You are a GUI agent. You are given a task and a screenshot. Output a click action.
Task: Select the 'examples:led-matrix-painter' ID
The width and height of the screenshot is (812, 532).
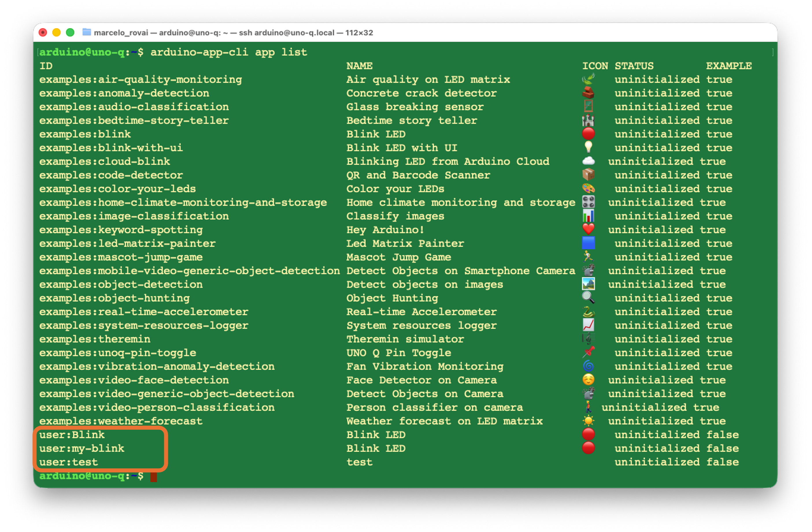point(127,243)
